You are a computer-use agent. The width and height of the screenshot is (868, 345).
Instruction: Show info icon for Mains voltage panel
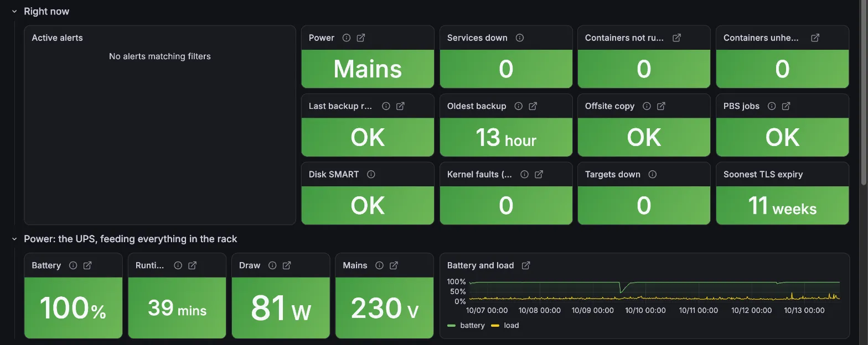(379, 265)
